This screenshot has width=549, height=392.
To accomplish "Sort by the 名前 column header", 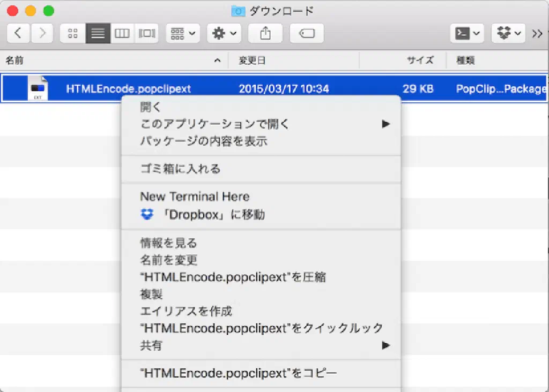I will point(107,61).
